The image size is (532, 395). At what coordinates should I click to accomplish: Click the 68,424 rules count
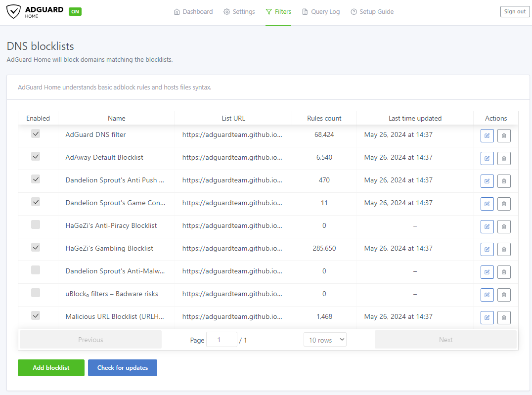(324, 135)
